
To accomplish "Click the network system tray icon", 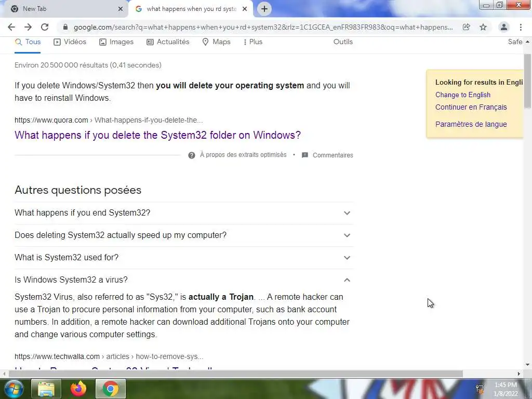I will (480, 389).
